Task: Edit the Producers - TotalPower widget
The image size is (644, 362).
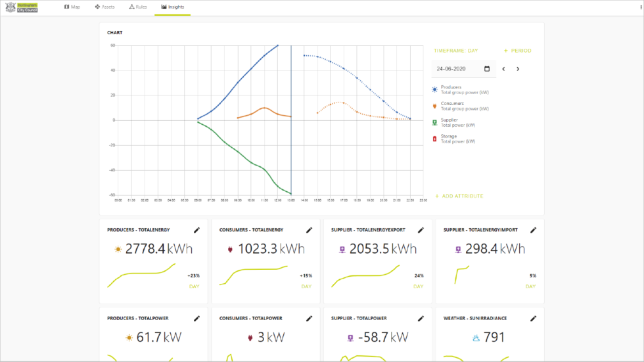Action: coord(196,319)
